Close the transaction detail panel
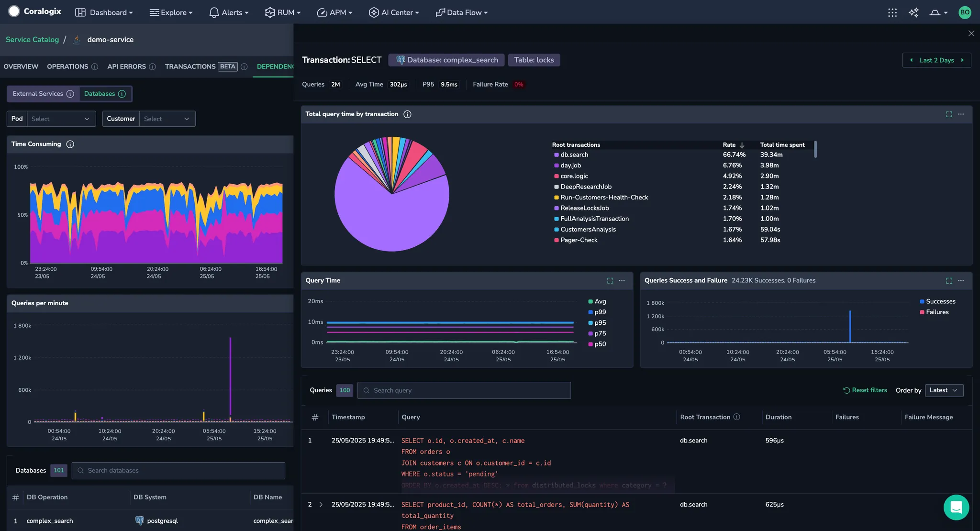 [x=971, y=33]
